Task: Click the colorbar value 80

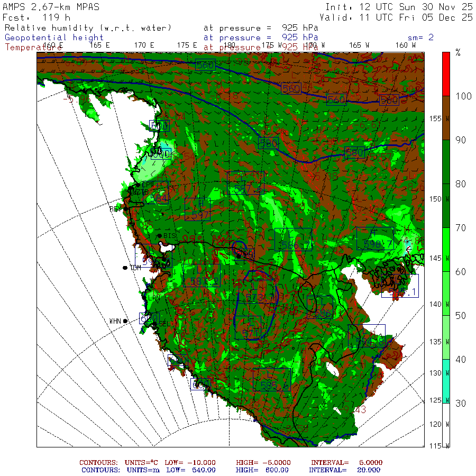Action: (x=461, y=184)
